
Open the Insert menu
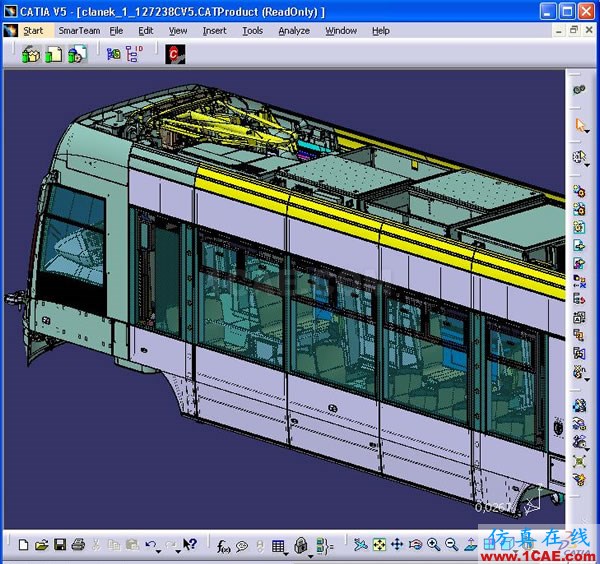pos(215,31)
